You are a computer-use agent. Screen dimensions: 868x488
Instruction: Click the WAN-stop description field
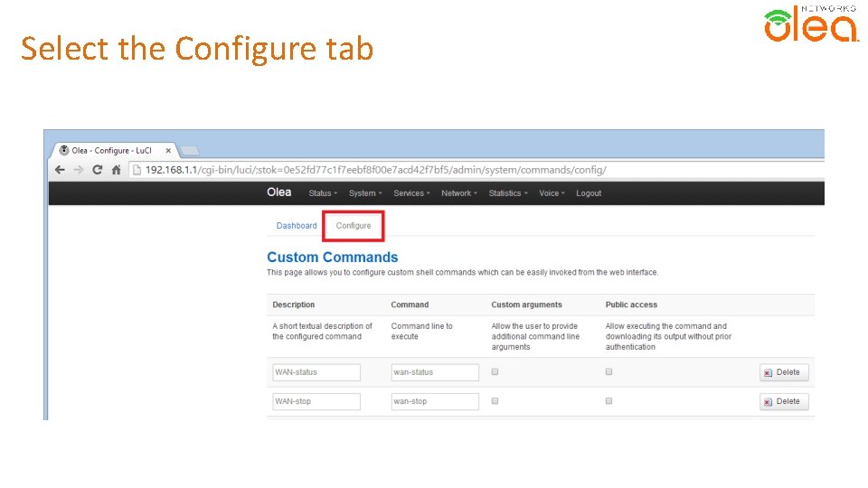tap(316, 401)
